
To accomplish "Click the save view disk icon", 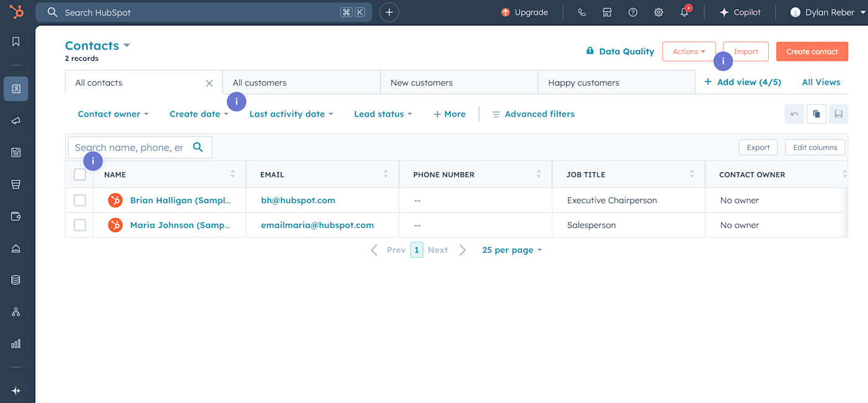I will click(838, 114).
